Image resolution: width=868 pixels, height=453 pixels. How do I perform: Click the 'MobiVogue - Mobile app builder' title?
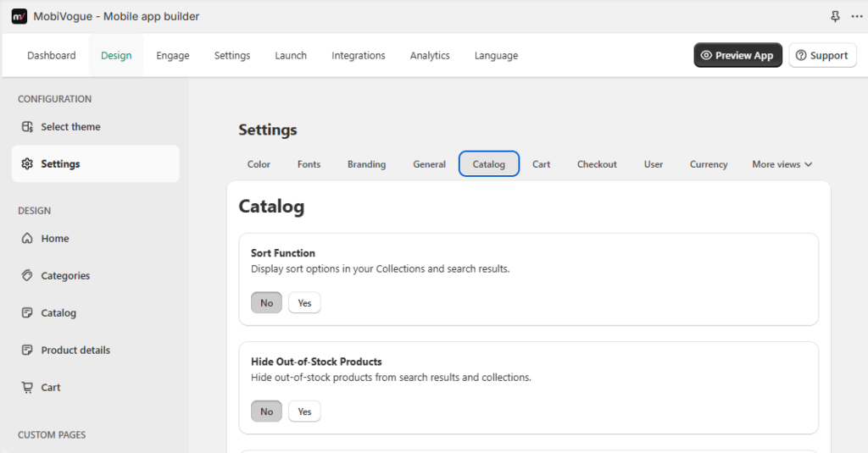coord(116,17)
